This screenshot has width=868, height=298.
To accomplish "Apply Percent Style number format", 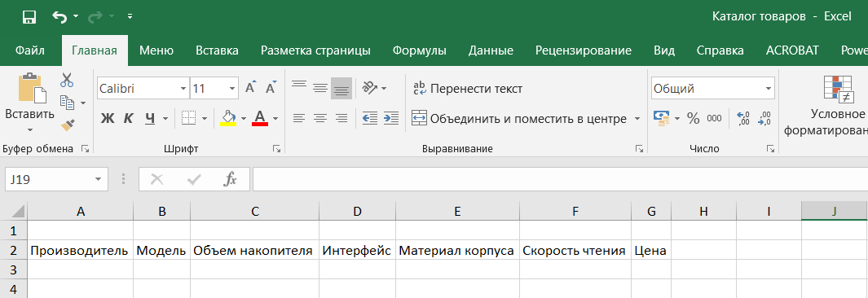I will click(x=693, y=118).
